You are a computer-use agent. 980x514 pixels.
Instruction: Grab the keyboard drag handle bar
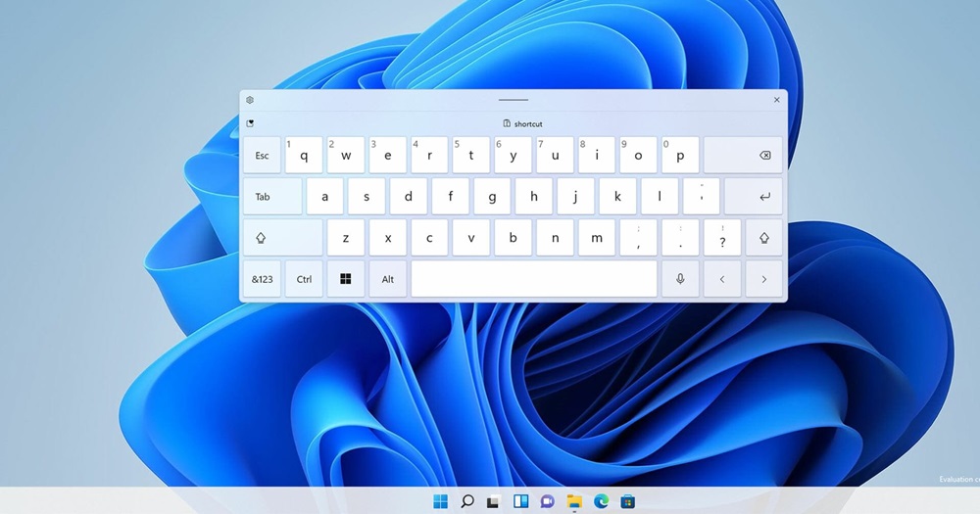[x=514, y=100]
